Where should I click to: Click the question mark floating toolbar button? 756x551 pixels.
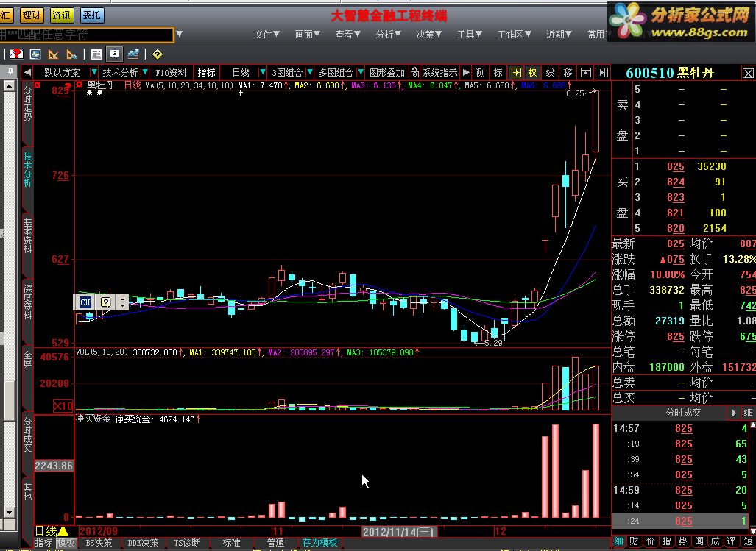tap(106, 302)
